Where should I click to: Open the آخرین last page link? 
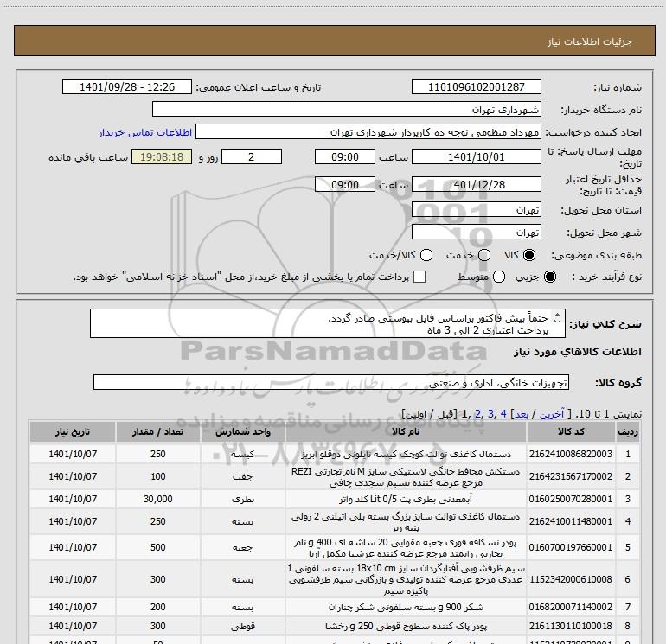coord(552,413)
